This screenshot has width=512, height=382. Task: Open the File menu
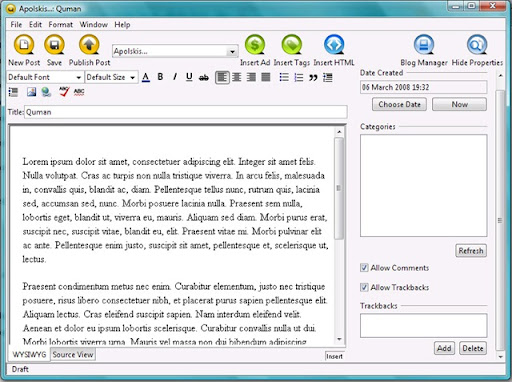coord(16,25)
